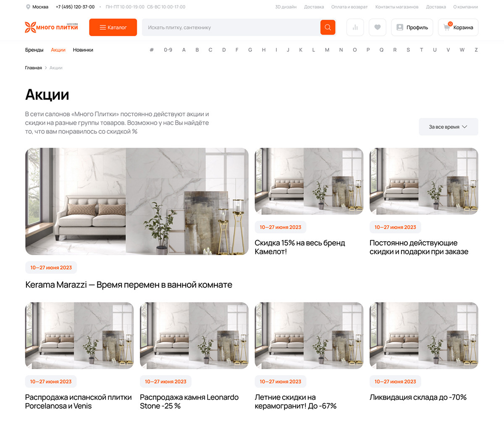Filter brands by letter S
Viewport: 504px width, 438px height.
click(408, 50)
